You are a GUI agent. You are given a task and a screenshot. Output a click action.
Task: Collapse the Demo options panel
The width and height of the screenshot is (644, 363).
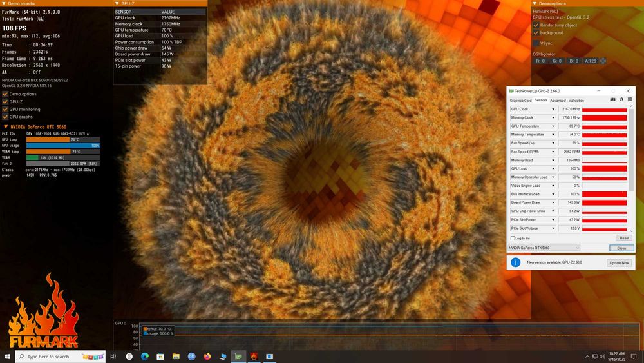click(x=535, y=3)
